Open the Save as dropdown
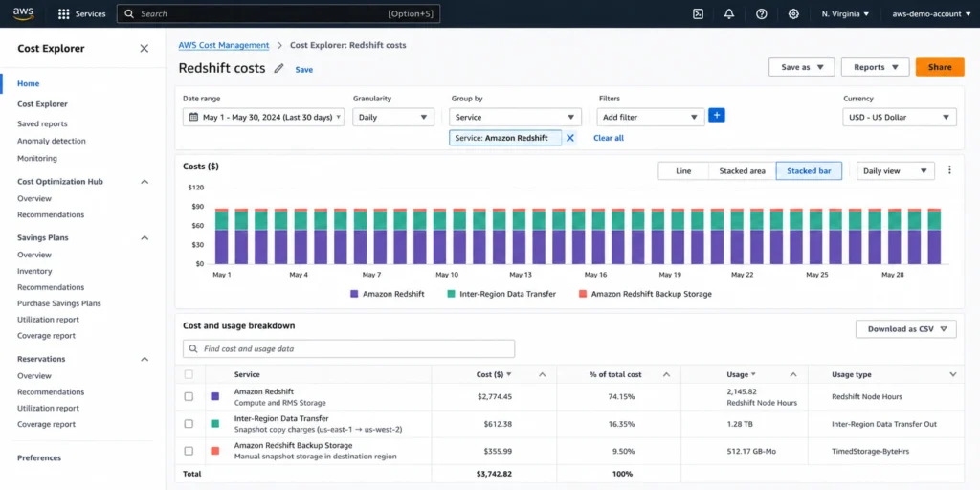Screen dimensions: 980x490 [801, 67]
